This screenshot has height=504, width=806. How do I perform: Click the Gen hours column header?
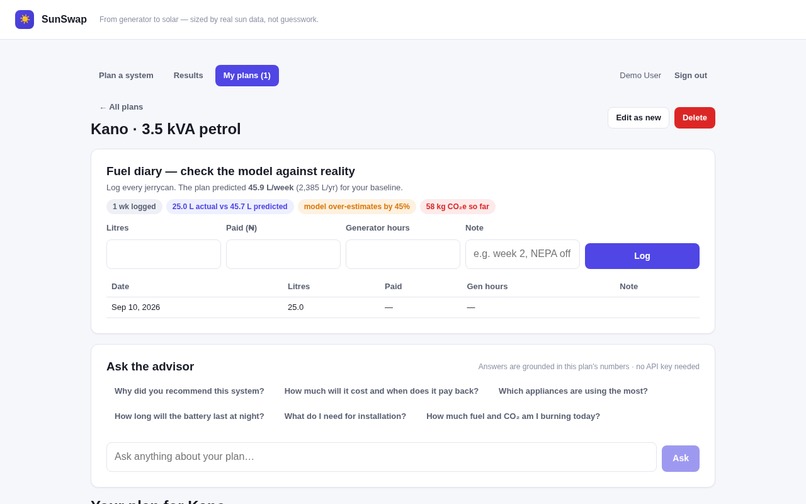[x=487, y=286]
